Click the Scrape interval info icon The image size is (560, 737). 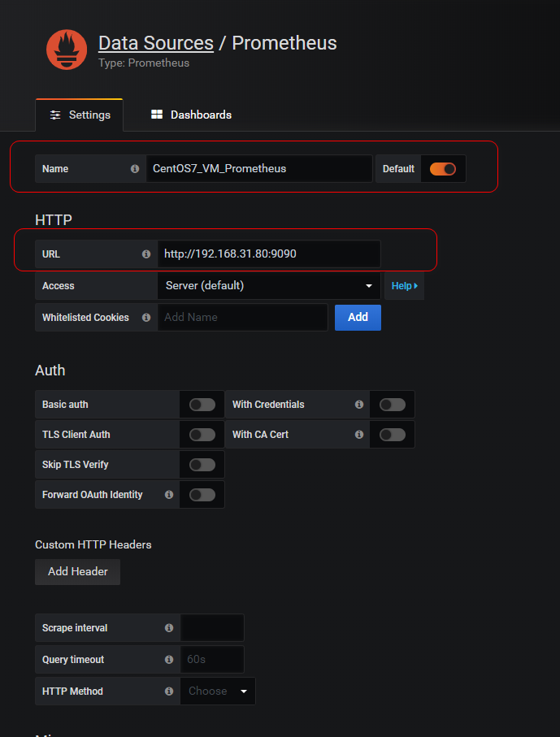[169, 628]
